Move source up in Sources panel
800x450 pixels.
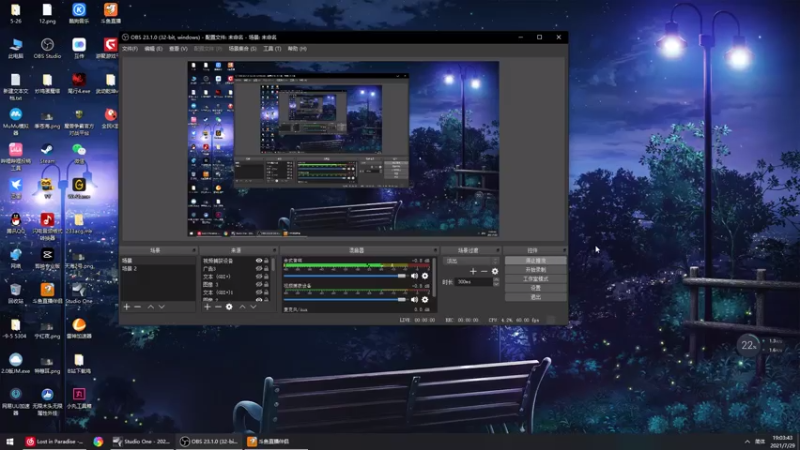coord(242,307)
